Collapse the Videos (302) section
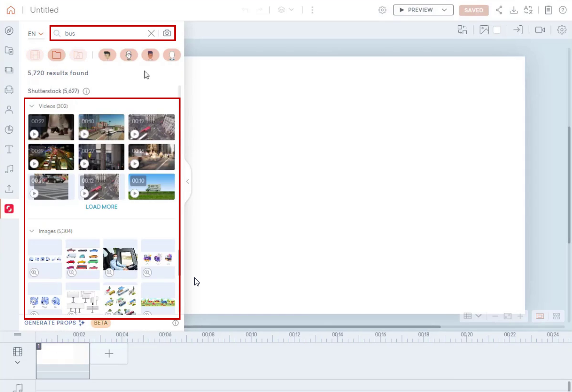572x392 pixels. [32, 106]
